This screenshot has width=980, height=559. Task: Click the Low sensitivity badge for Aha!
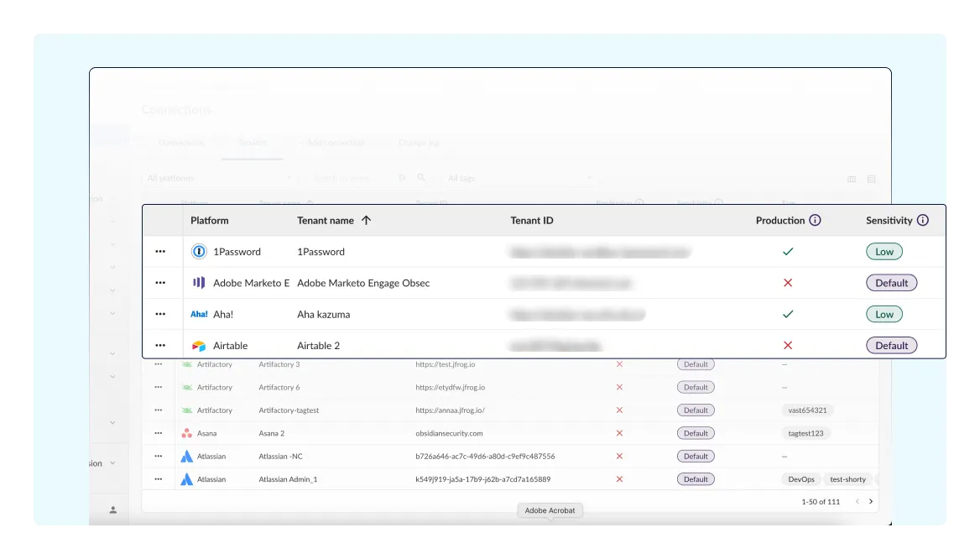(884, 314)
